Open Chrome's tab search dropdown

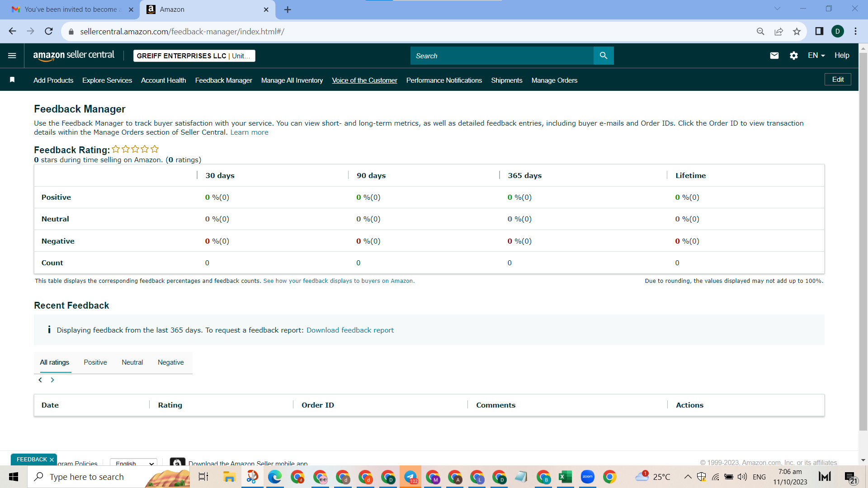(x=777, y=9)
